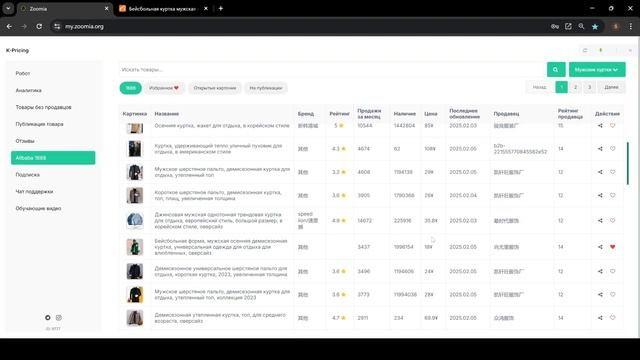Open thumbnail of Бейсбольная форма jacket
The height and width of the screenshot is (360, 640).
tap(135, 247)
